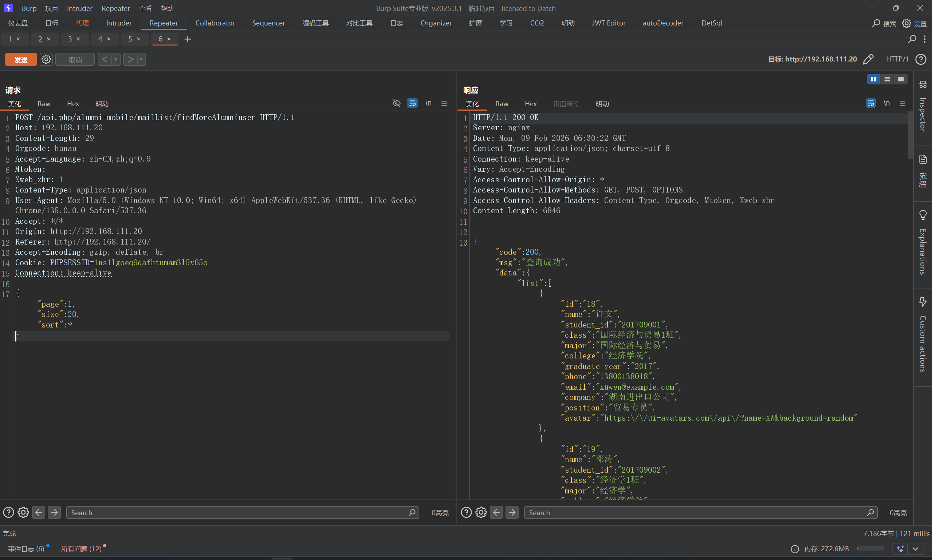Open the response panel hamburger options menu
The image size is (932, 560).
click(902, 103)
